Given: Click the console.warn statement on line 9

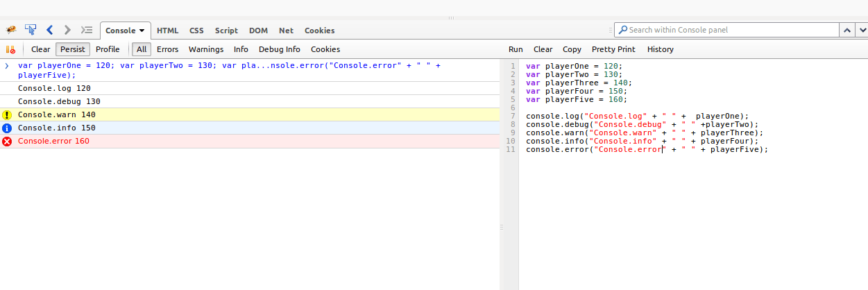Looking at the screenshot, I should [x=645, y=133].
